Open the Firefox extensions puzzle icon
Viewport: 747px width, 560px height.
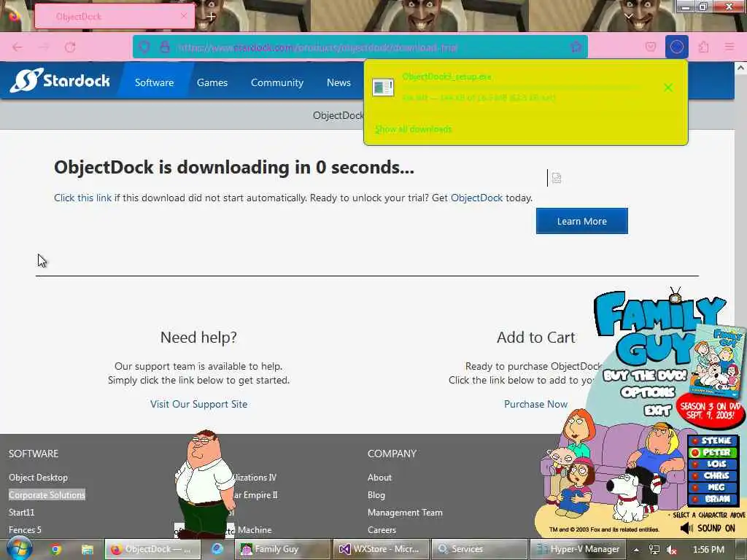point(704,47)
